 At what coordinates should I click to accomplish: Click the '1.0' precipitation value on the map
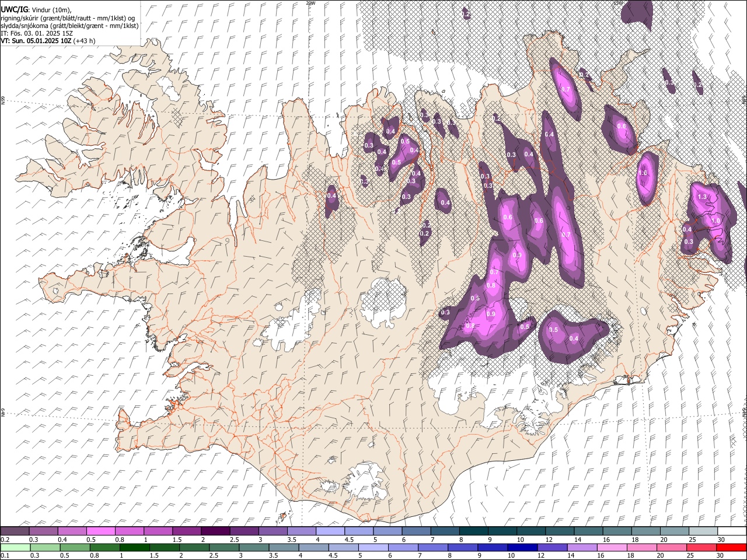pos(715,221)
